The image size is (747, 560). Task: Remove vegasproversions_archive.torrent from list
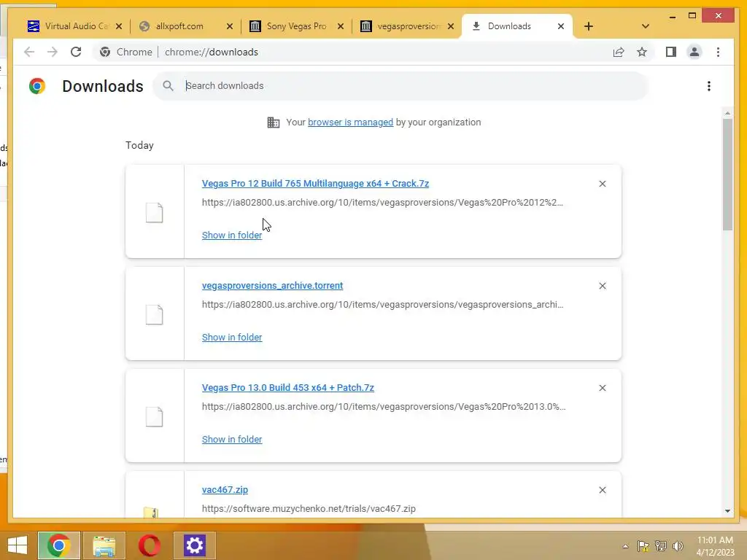coord(602,286)
